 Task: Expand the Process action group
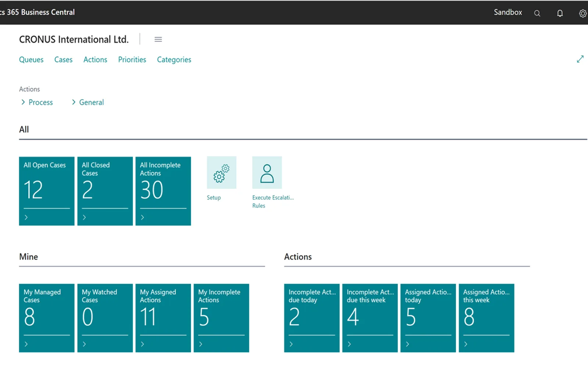point(37,102)
